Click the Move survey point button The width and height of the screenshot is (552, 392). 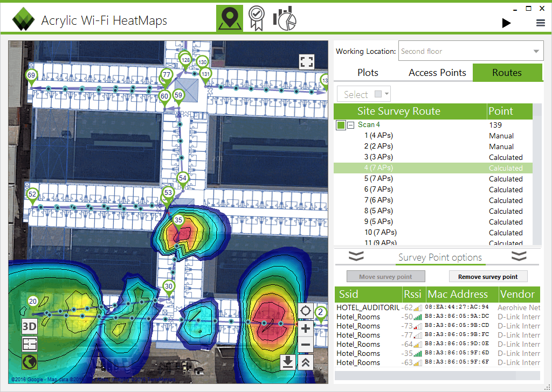coord(385,277)
